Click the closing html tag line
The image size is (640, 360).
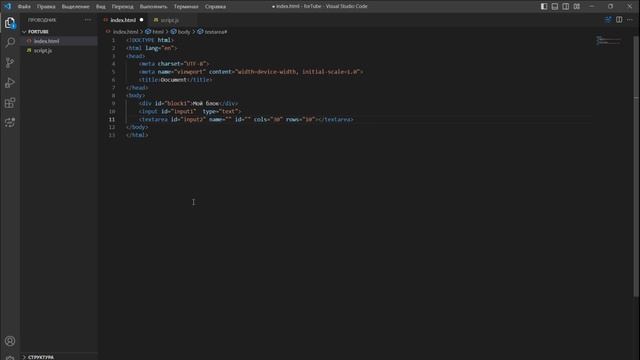137,135
